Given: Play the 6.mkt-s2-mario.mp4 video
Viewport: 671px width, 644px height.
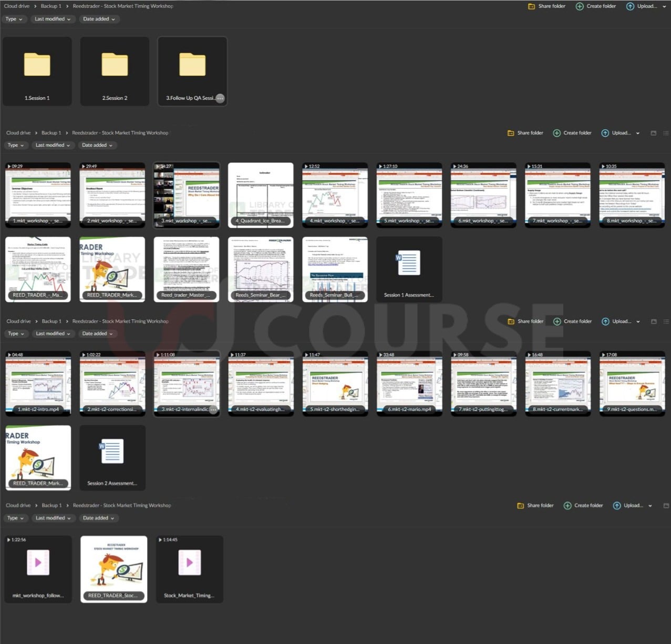Looking at the screenshot, I should coord(409,384).
